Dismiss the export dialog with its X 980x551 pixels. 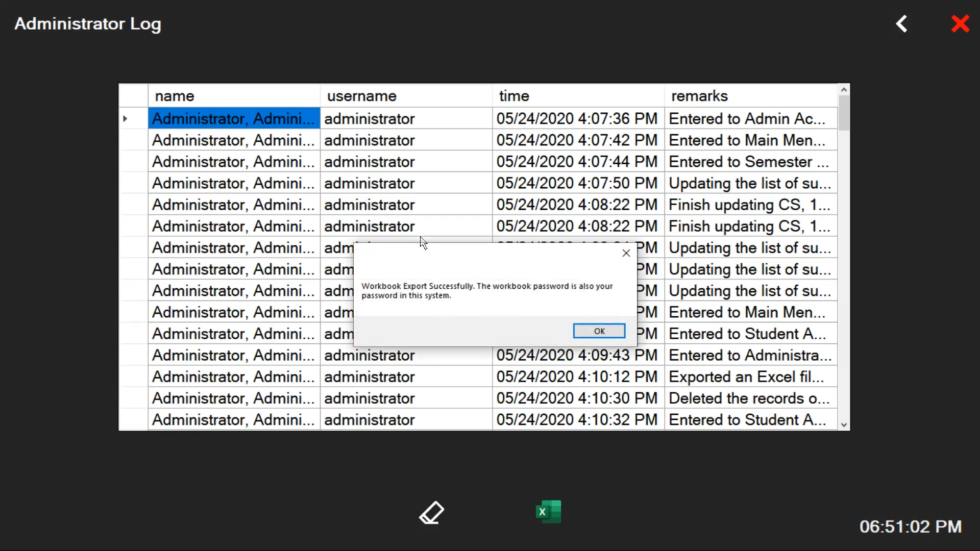point(626,253)
